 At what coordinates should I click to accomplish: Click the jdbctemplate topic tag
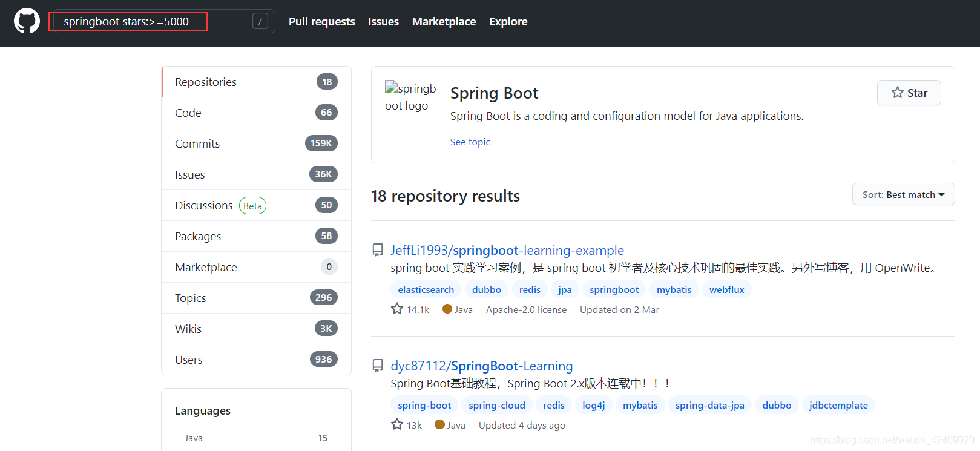tap(838, 405)
